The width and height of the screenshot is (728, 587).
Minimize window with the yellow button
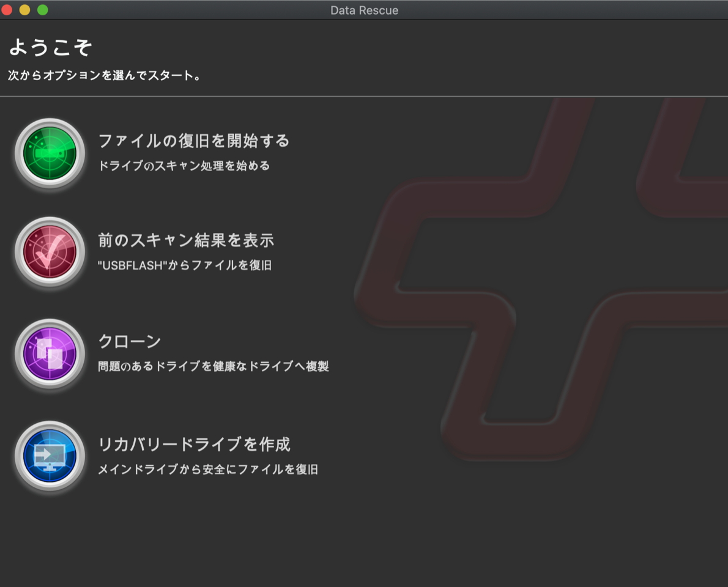coord(24,10)
